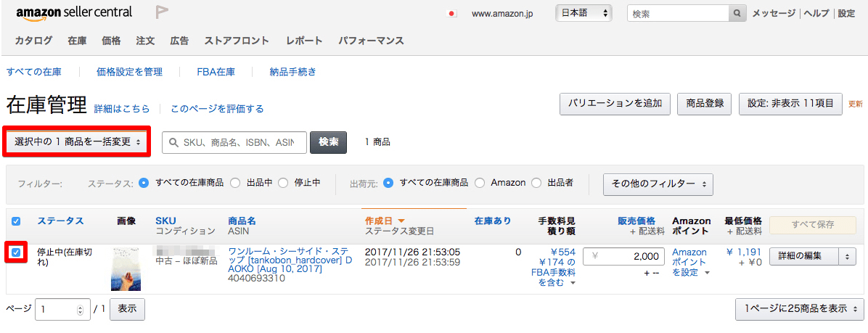This screenshot has width=868, height=333.
Task: Open the 在庫 menu
Action: pos(77,41)
